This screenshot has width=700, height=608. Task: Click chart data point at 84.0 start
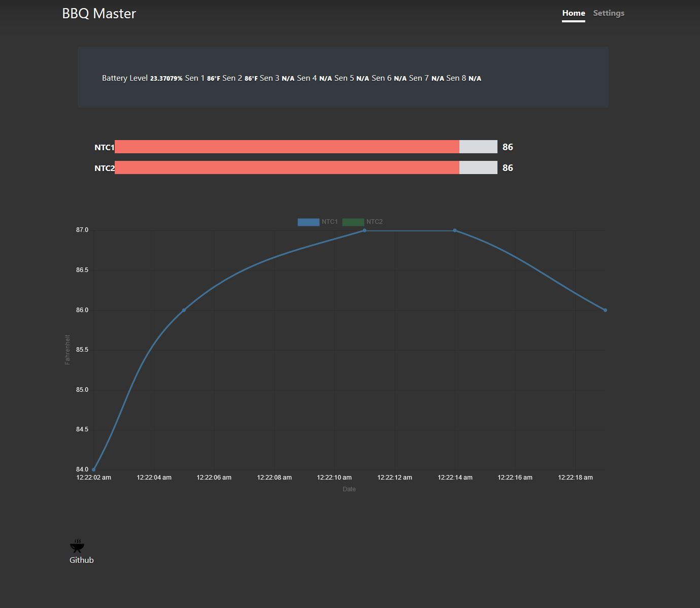(x=94, y=469)
